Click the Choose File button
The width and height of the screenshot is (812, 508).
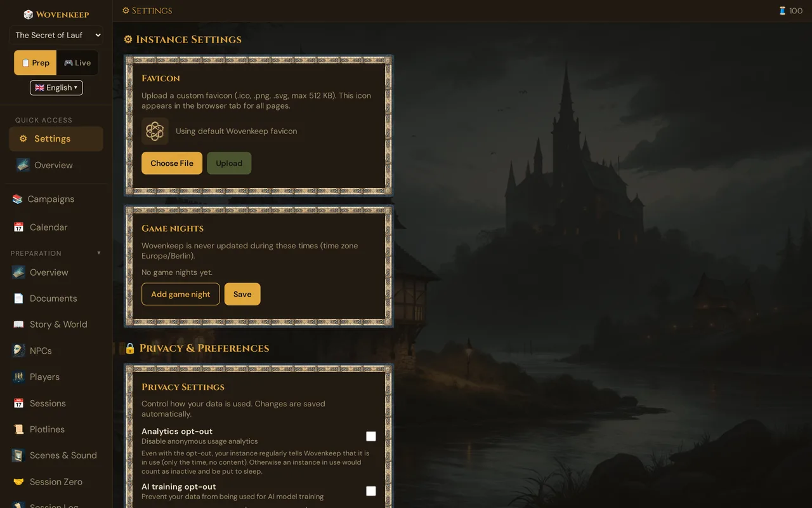point(172,163)
